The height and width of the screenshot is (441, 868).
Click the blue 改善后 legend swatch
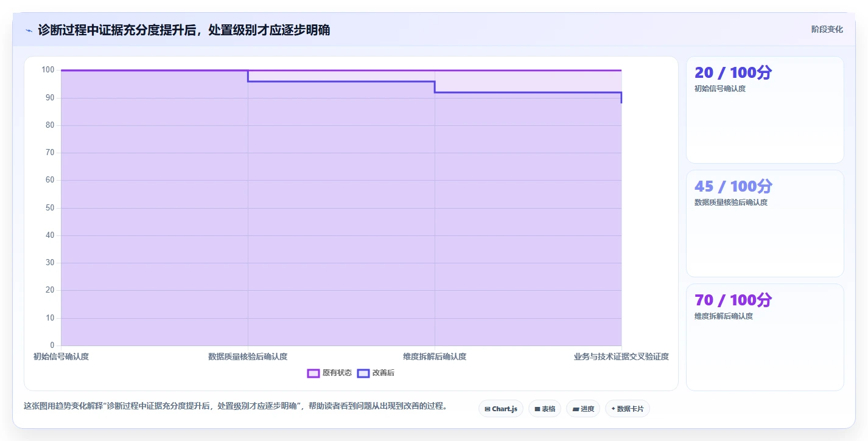[363, 373]
